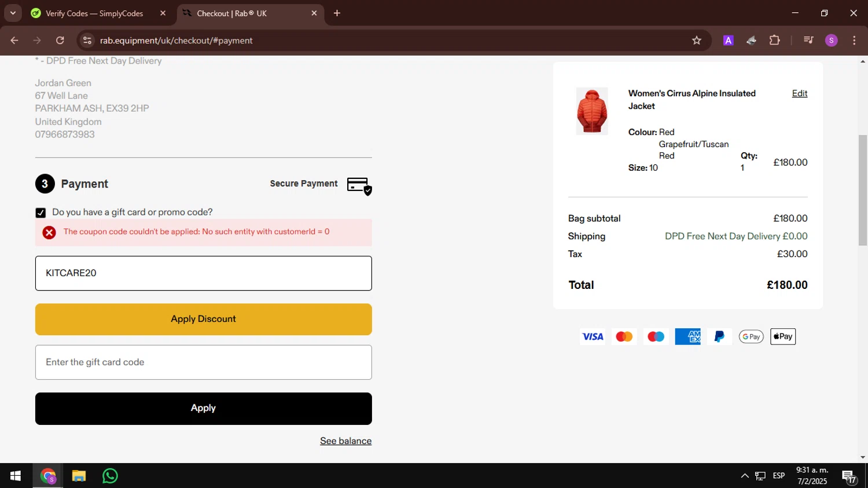
Task: Click the PARKHAM ASH, EX39 2HP address line
Action: click(x=92, y=108)
